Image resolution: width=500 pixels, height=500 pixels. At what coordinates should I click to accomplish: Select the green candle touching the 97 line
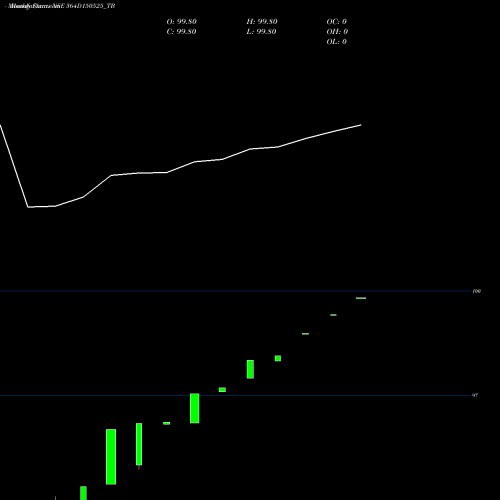tap(195, 408)
